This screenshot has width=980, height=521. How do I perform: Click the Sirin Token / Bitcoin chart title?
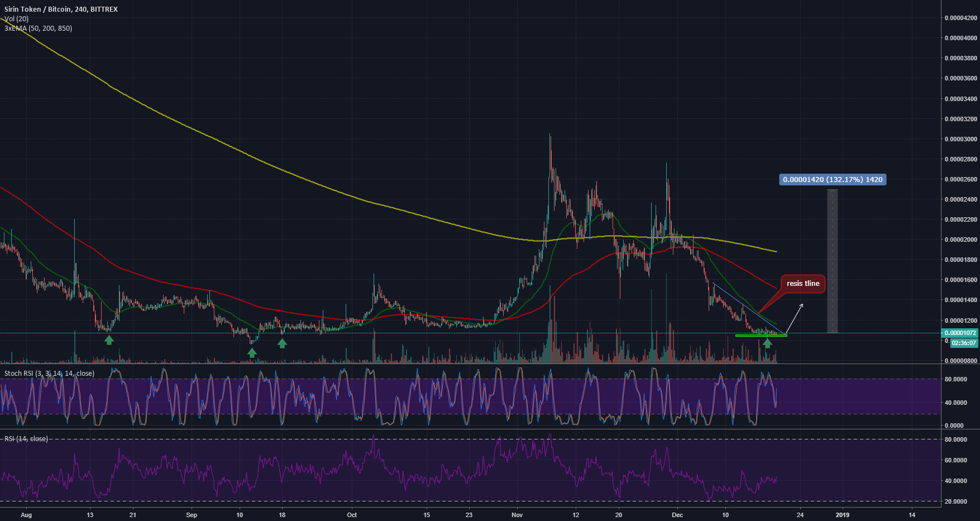tap(61, 9)
